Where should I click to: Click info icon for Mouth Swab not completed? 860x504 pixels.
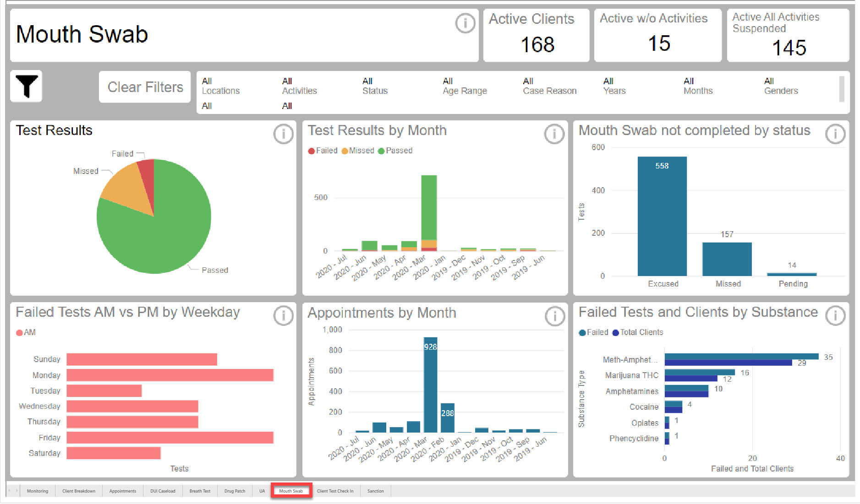pyautogui.click(x=835, y=134)
